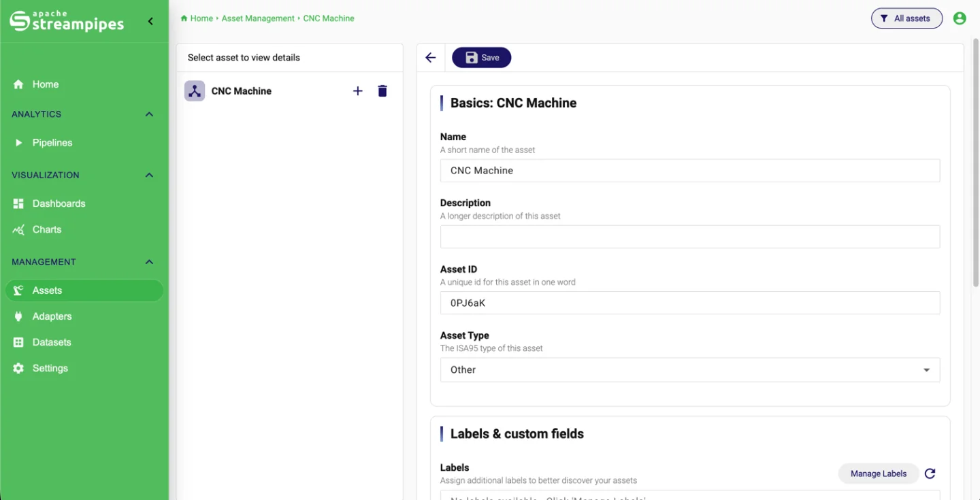Collapse the Visualization section
This screenshot has height=500, width=980.
click(x=149, y=176)
